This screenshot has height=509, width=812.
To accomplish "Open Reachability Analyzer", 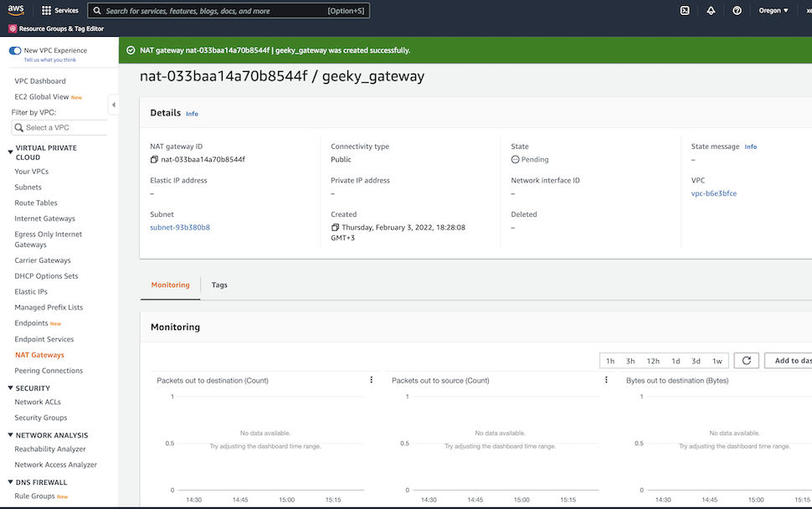I will tap(50, 449).
